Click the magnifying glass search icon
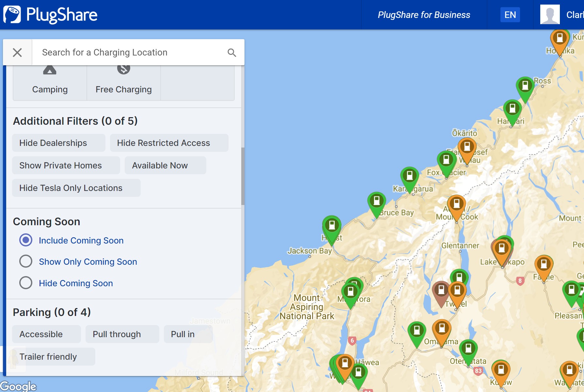This screenshot has height=392, width=584. point(232,52)
